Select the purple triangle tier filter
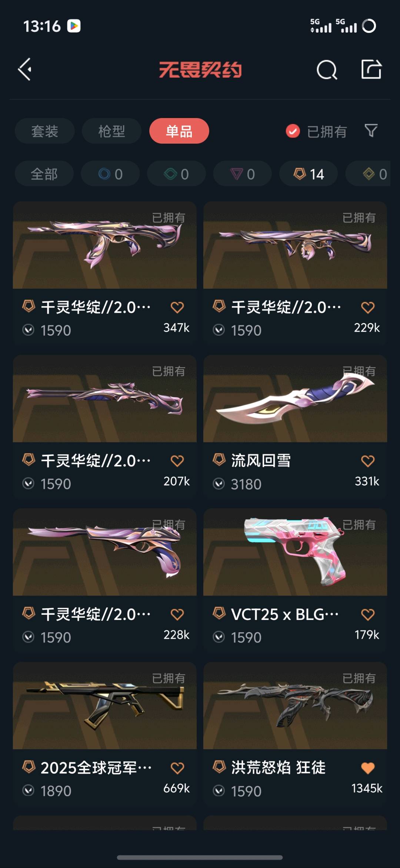Image resolution: width=400 pixels, height=868 pixels. coord(243,174)
